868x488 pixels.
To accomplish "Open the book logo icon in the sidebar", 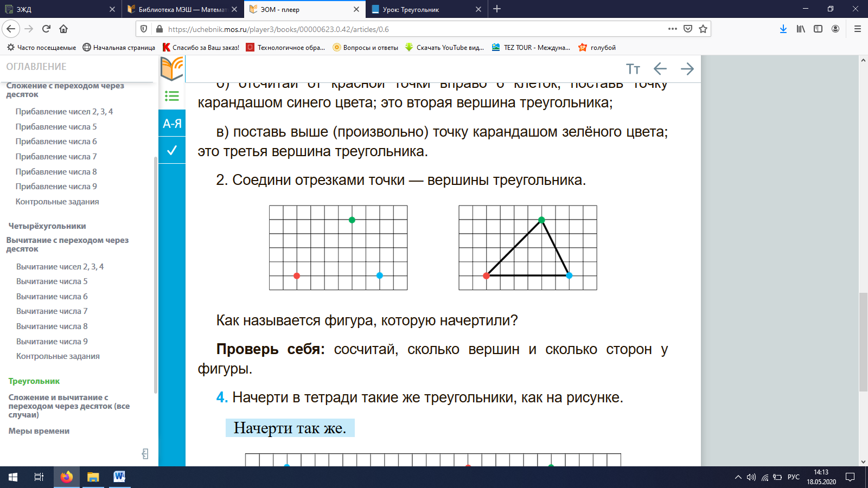I will (x=172, y=69).
